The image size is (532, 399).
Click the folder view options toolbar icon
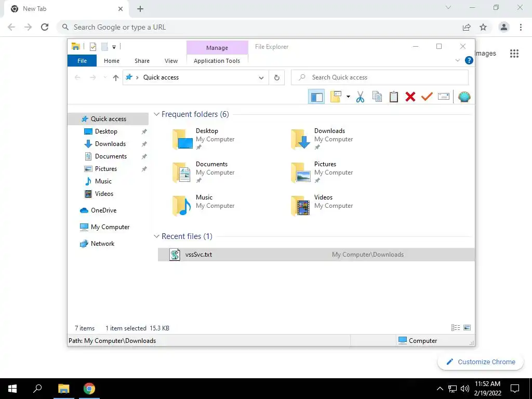[336, 97]
